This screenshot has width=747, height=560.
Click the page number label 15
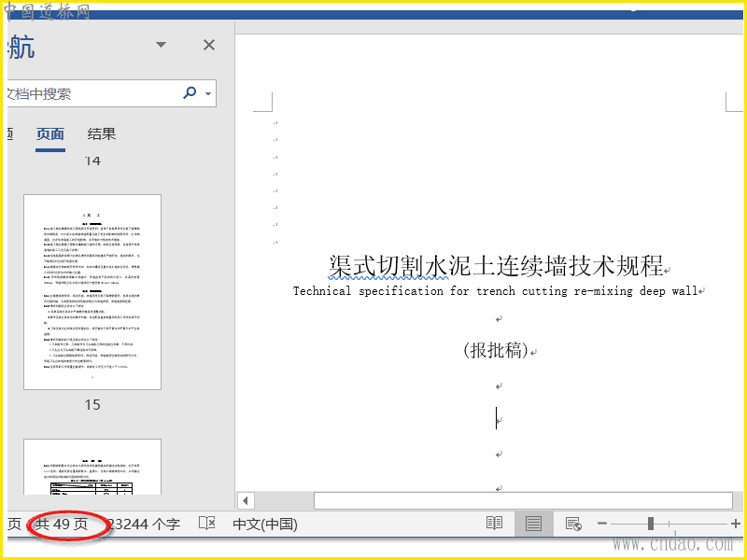pyautogui.click(x=92, y=405)
